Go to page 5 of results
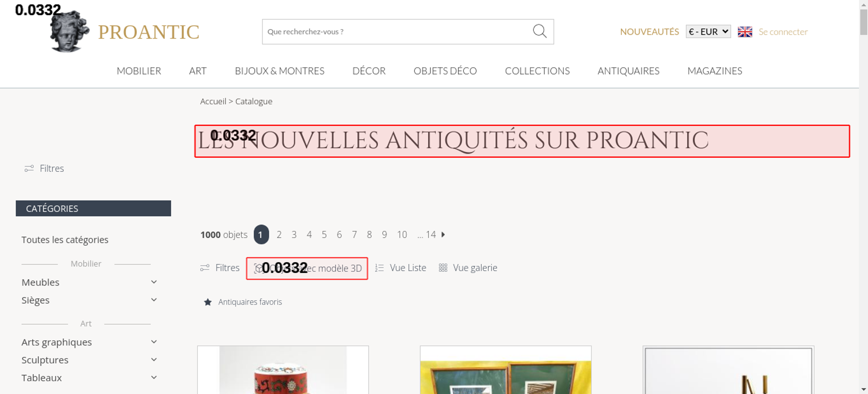This screenshot has width=868, height=394. click(324, 234)
